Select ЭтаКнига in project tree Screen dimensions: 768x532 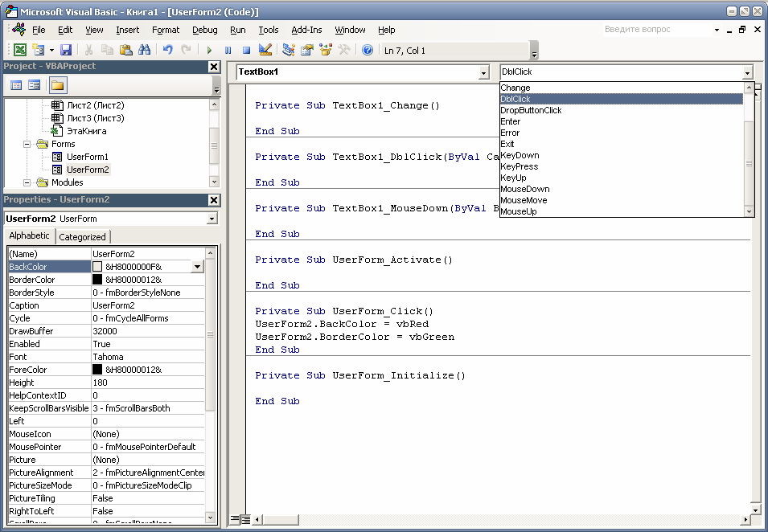(x=86, y=131)
